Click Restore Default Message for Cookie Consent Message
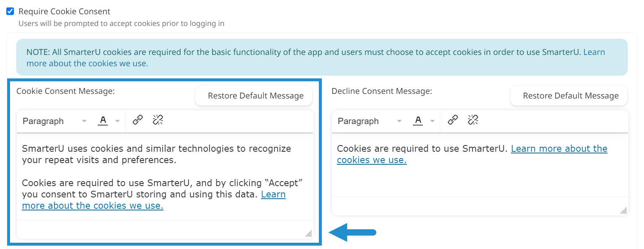This screenshot has height=249, width=644. tap(253, 95)
